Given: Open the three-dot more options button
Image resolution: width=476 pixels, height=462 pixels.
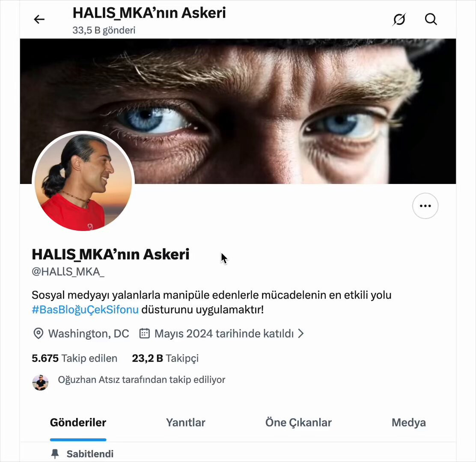Looking at the screenshot, I should point(425,206).
